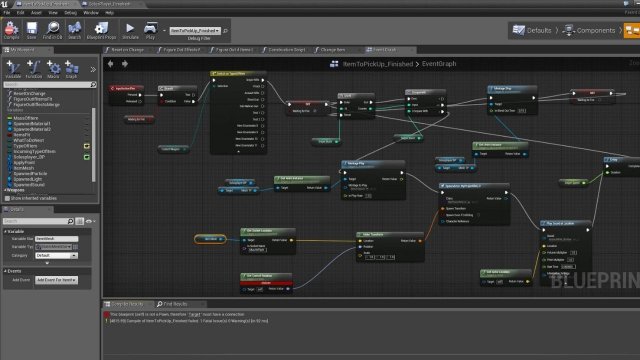Click the My Blueprint search magnifier icon

click(x=93, y=84)
